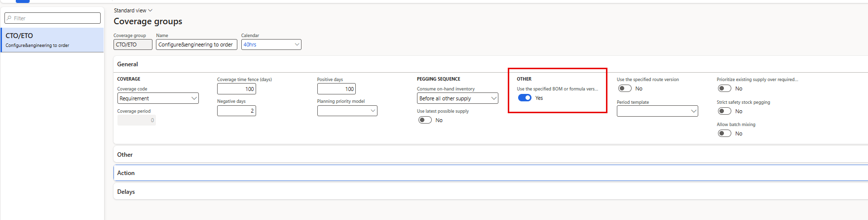Enable Use the specified route version
Image resolution: width=868 pixels, height=220 pixels.
pos(625,88)
